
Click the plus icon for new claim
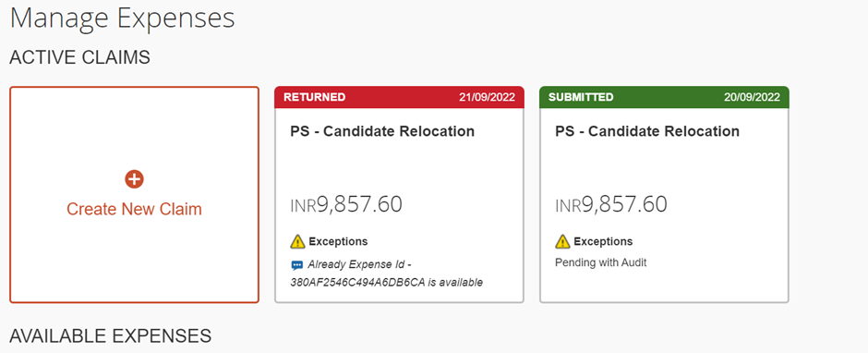click(x=134, y=179)
